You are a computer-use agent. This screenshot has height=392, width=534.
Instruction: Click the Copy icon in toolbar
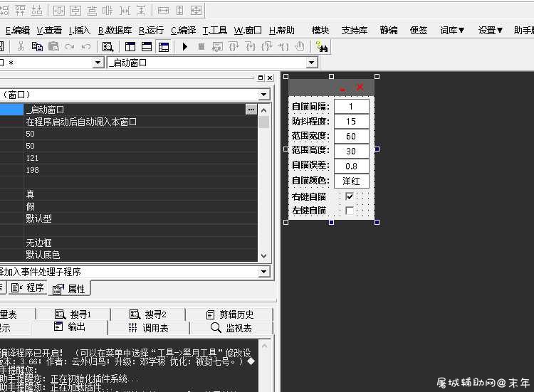pyautogui.click(x=37, y=46)
